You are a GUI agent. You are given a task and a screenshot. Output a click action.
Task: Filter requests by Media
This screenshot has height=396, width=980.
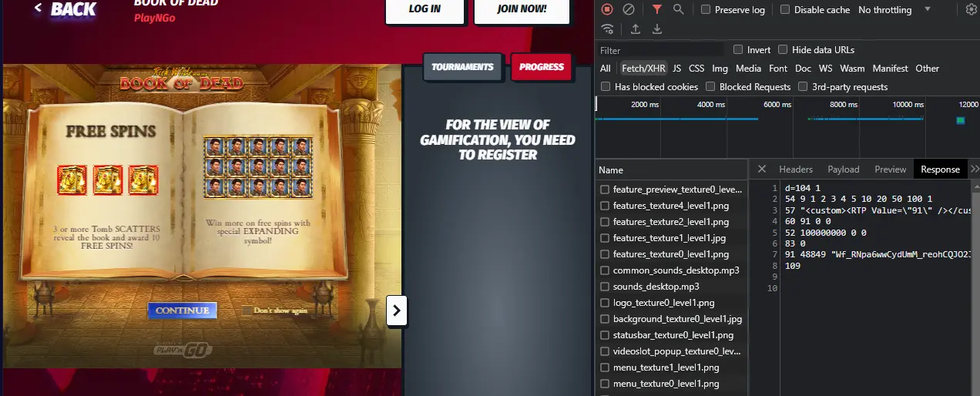pos(748,68)
